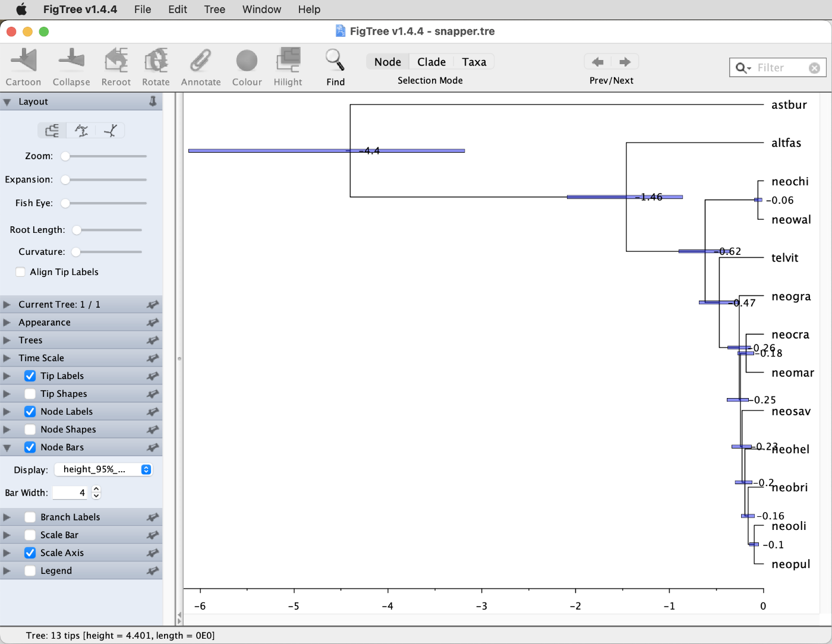Enable the Scale Bar checkbox

tap(30, 535)
